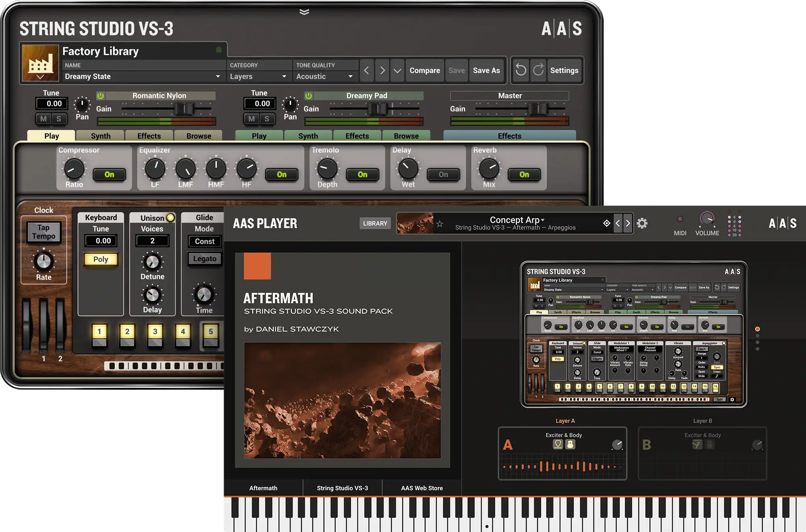The image size is (806, 532).
Task: Click the Layer A guitar body icon
Action: tap(570, 444)
